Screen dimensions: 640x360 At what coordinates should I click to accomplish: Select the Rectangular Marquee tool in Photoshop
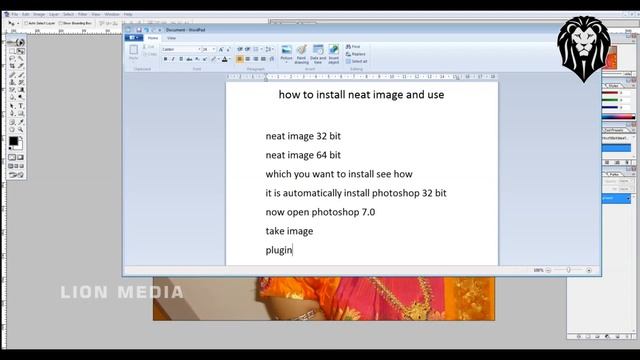tap(12, 51)
